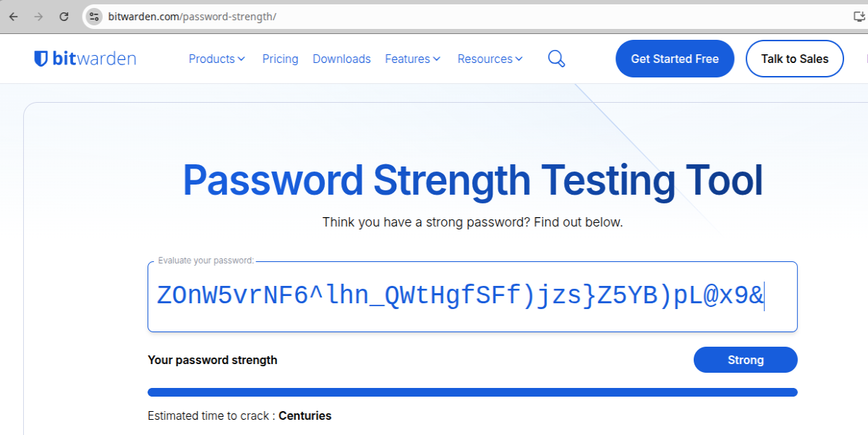Click the Talk to Sales button
The image size is (868, 435).
point(794,59)
